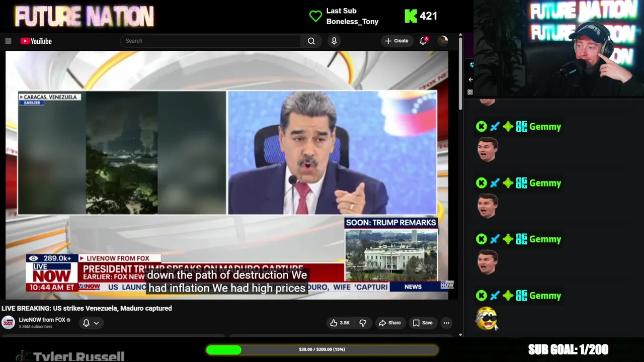Open the LiveNOW from FOX channel avatar
Viewport: 644px width, 362px height.
click(x=8, y=322)
